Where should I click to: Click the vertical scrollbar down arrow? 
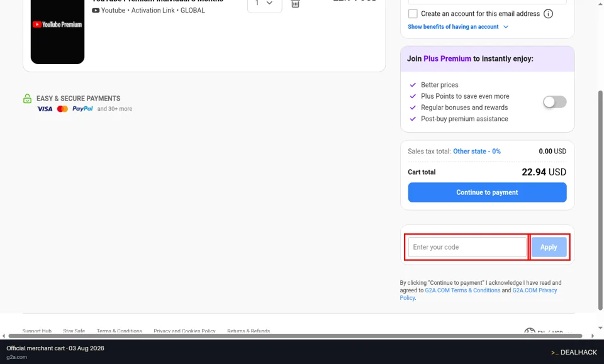[x=600, y=328]
